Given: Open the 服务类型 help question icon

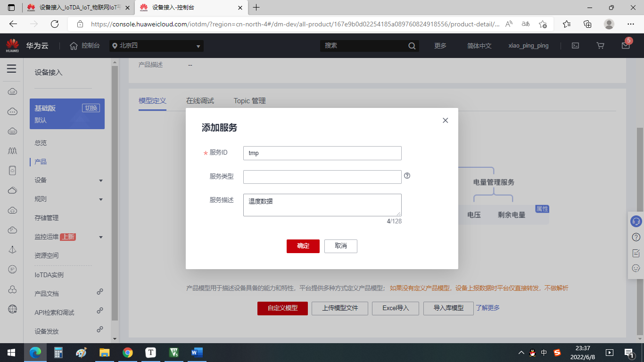Looking at the screenshot, I should 407,176.
